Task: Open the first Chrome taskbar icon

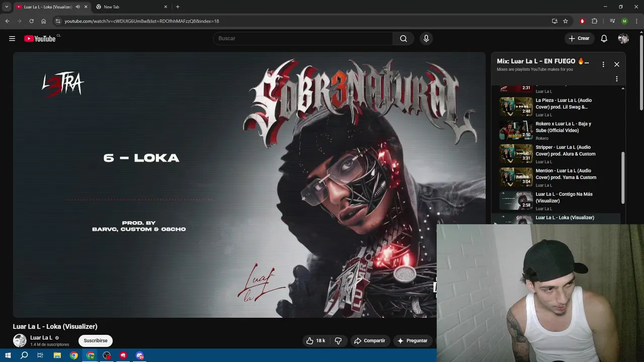Action: [74, 355]
